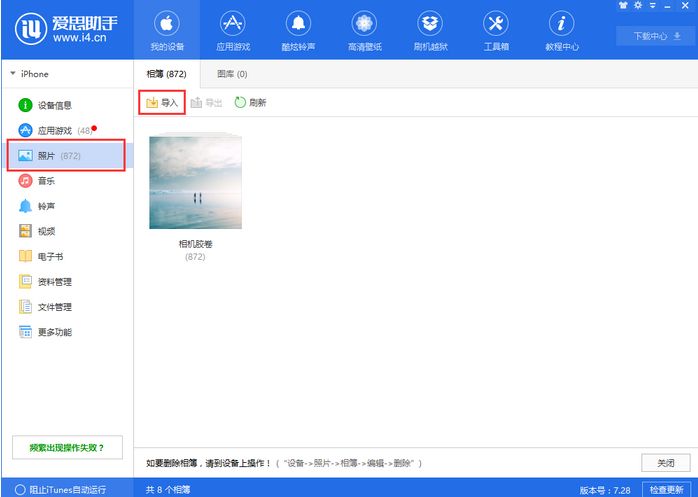
Task: Minimize the window
Action: (x=668, y=6)
